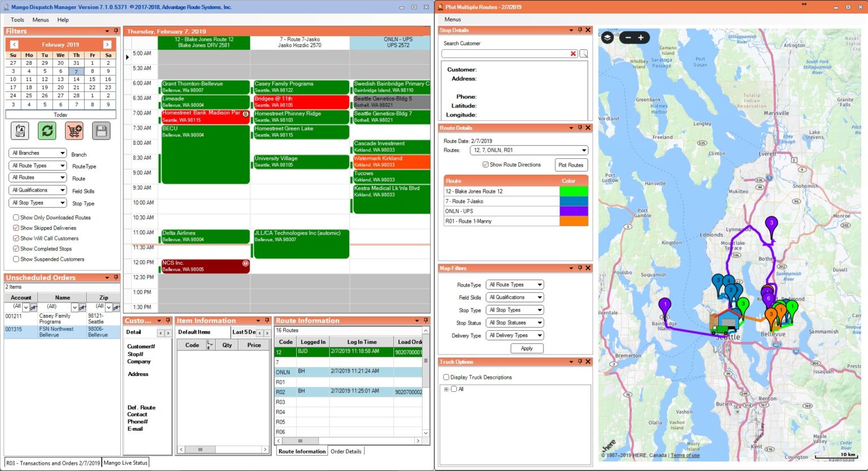The image size is (868, 471).
Task: Click the green refresh icon
Action: click(x=47, y=131)
